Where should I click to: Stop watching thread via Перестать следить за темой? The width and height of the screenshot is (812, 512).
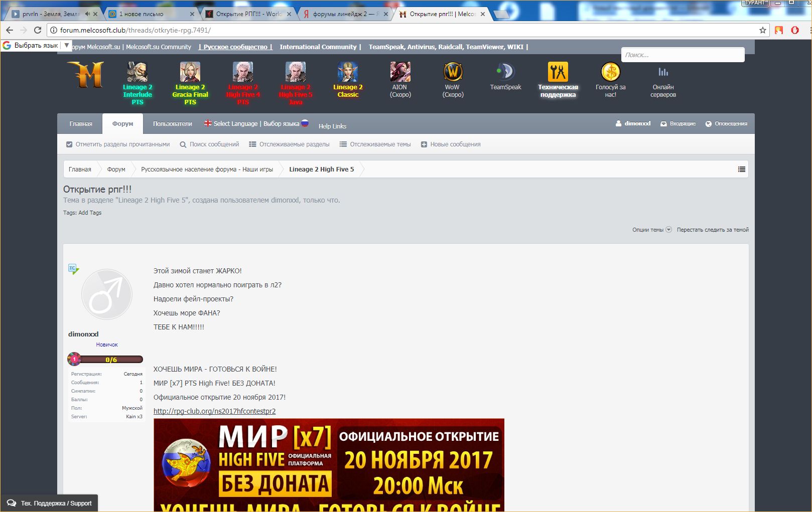(713, 230)
